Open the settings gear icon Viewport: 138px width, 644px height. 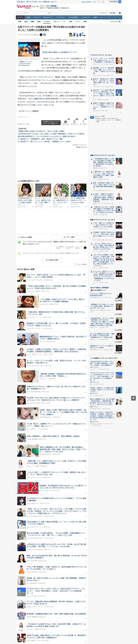click(x=120, y=13)
